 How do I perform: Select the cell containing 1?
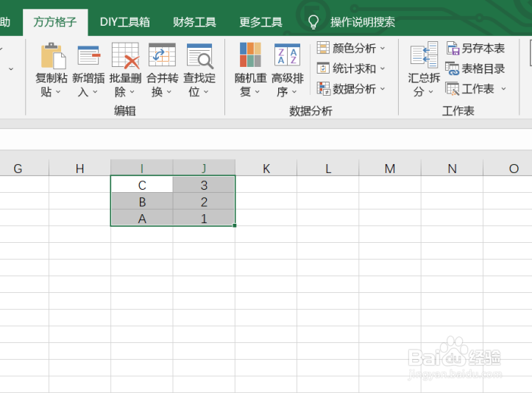(204, 219)
